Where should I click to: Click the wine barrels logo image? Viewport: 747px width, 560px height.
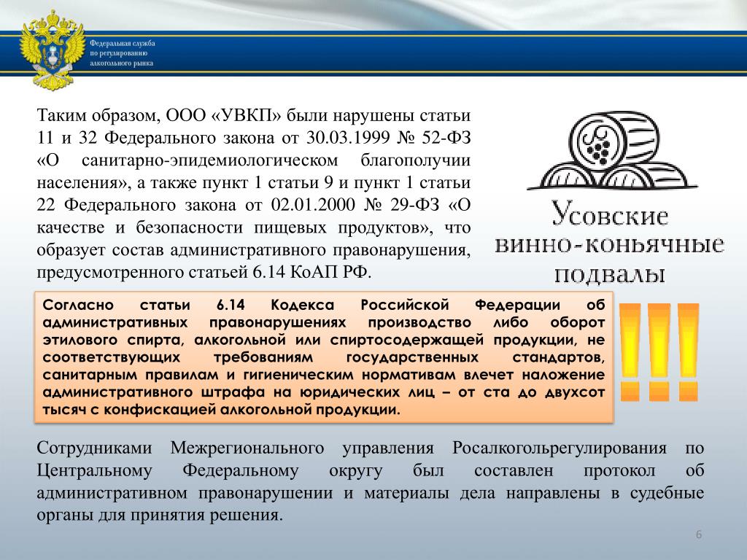point(612,150)
